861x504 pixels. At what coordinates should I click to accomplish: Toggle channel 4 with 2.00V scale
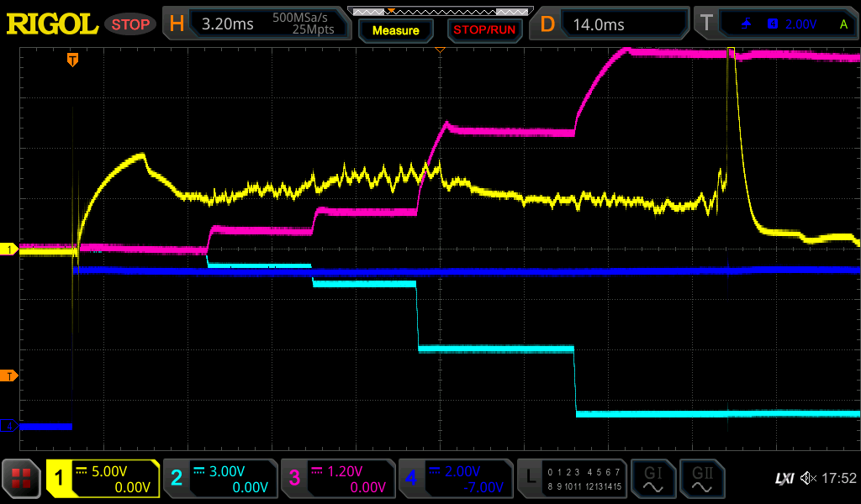tap(455, 479)
